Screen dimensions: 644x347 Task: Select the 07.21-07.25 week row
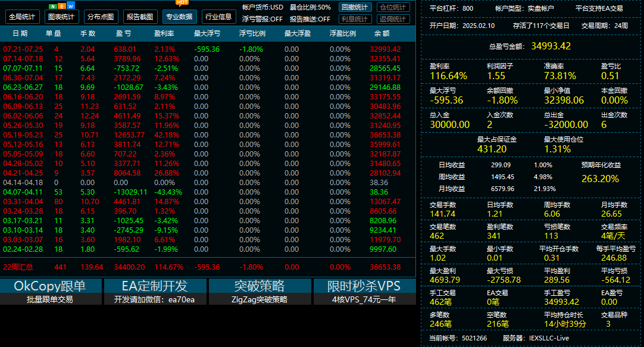[x=207, y=49]
